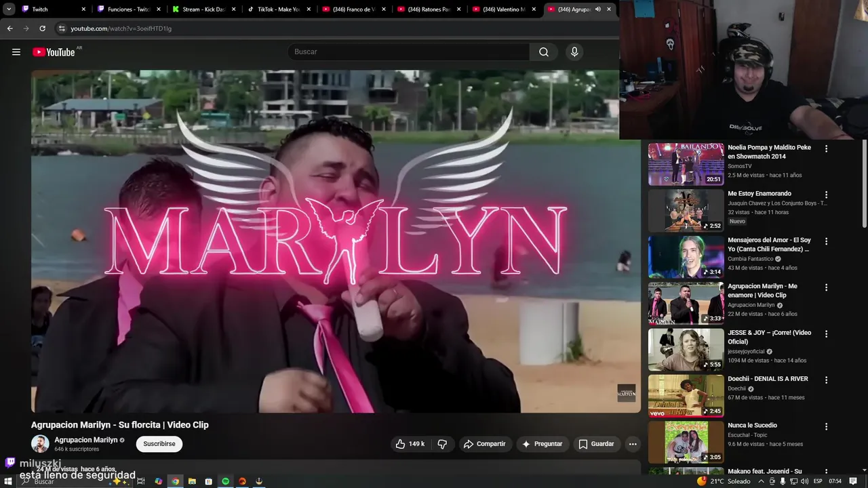
Task: Go to the YouTube home logo
Action: coord(54,52)
